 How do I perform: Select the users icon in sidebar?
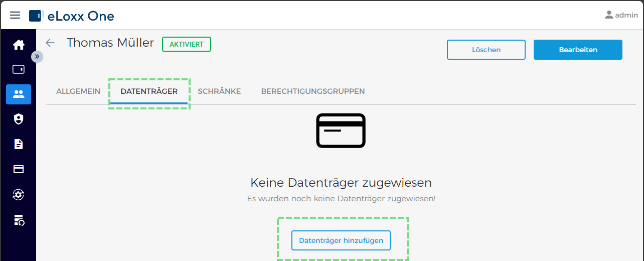click(x=19, y=94)
